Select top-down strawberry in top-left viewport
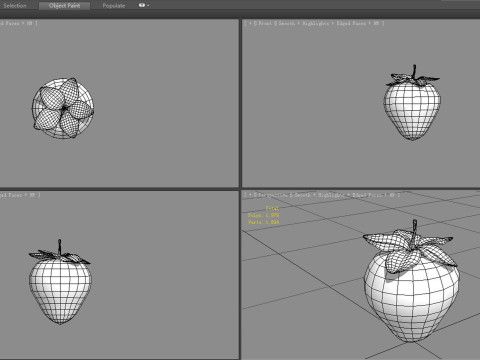Viewport: 480px width, 360px height. [x=63, y=108]
